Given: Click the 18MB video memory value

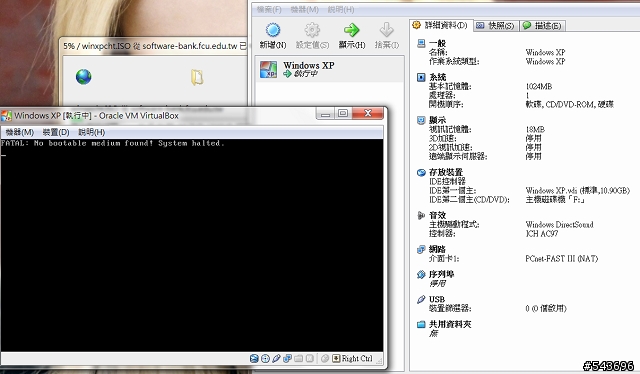Looking at the screenshot, I should pos(535,129).
